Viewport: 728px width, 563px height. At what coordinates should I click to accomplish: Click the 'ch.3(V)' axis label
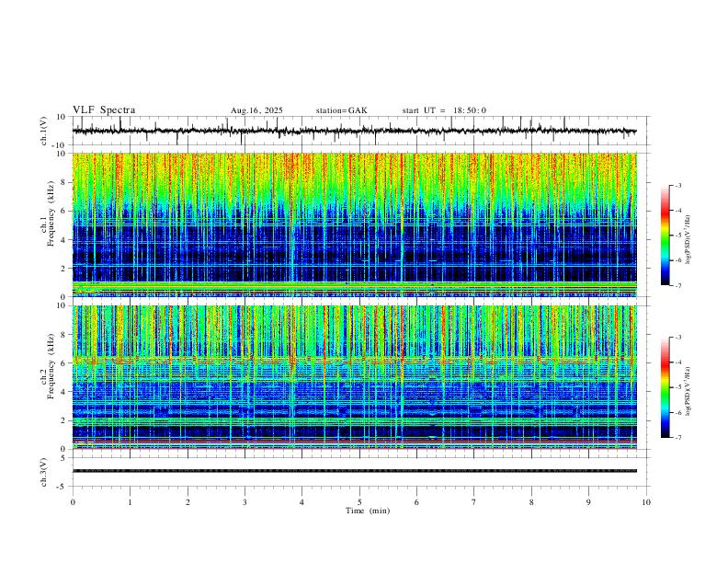click(44, 472)
